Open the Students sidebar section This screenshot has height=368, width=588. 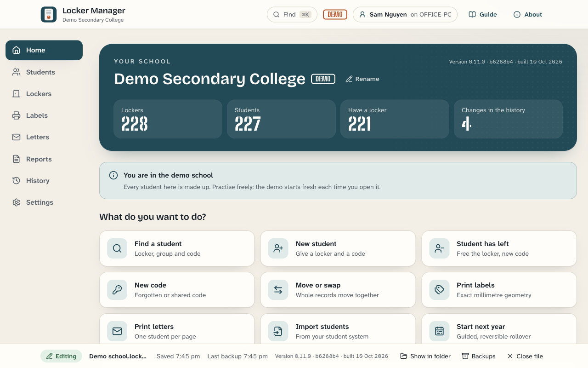(44, 72)
